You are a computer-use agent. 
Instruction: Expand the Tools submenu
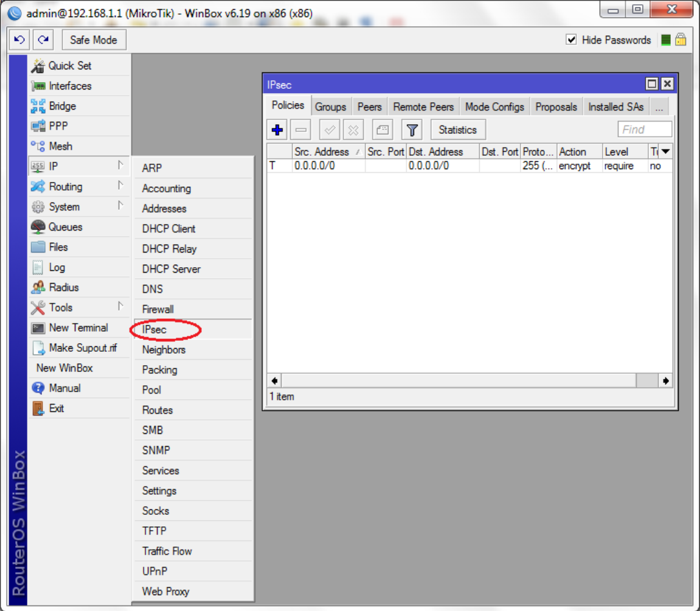coord(80,307)
